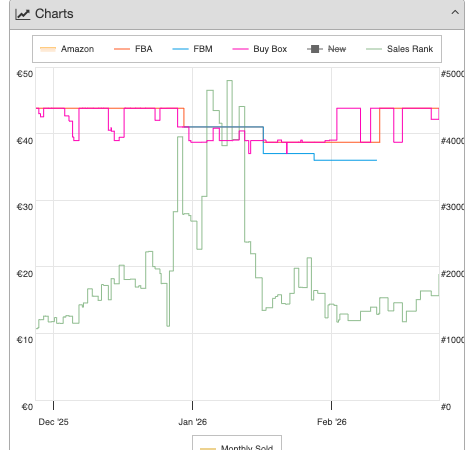The height and width of the screenshot is (450, 474).
Task: Click the Charts panel title
Action: tap(54, 14)
